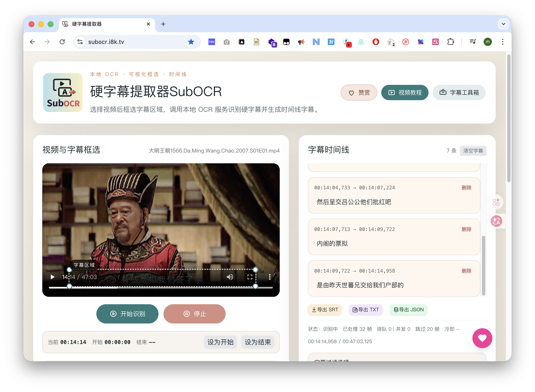Open the window chevron dropdown at top right
This screenshot has height=392, width=535.
503,24
